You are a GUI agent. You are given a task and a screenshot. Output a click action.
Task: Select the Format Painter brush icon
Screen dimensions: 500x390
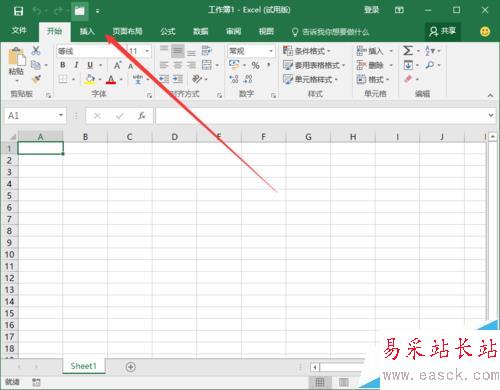(36, 79)
